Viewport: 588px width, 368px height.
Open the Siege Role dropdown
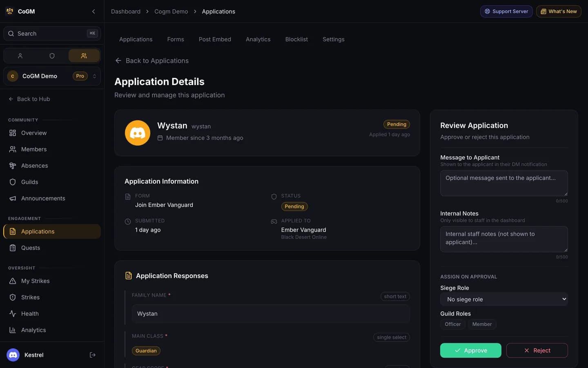coord(504,299)
